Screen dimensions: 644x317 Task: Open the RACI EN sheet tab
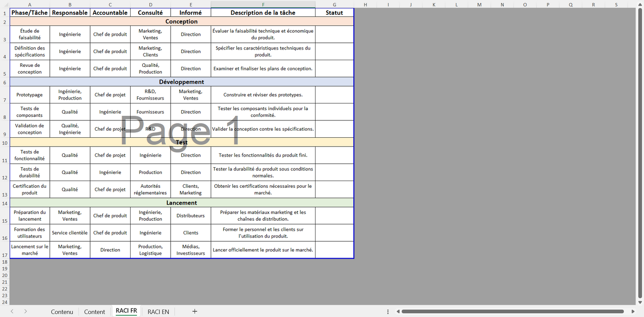(158, 312)
